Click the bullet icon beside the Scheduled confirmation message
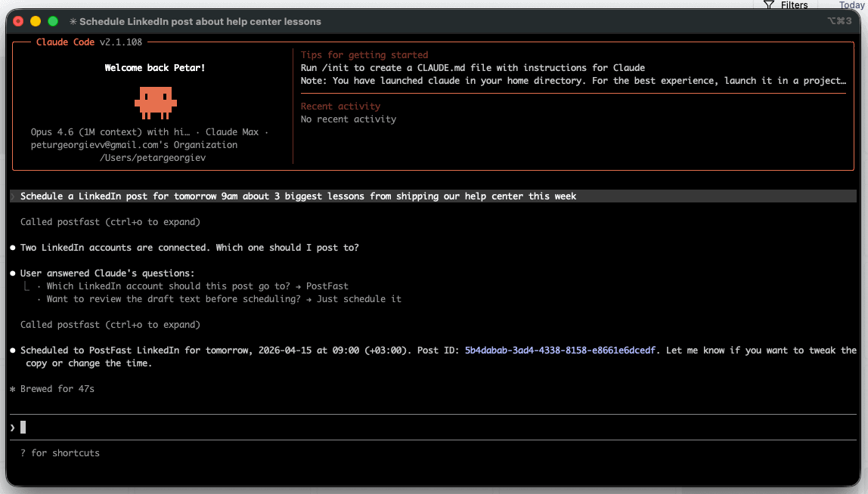This screenshot has width=868, height=494. [12, 350]
